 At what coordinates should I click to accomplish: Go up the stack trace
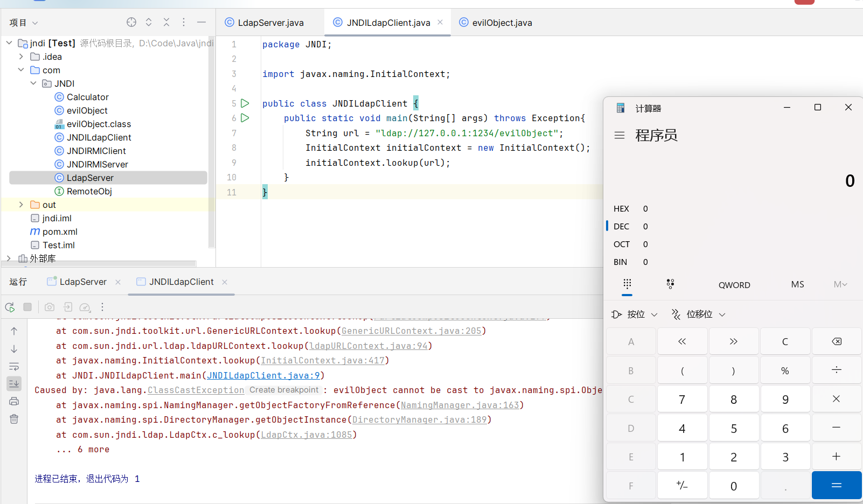14,331
